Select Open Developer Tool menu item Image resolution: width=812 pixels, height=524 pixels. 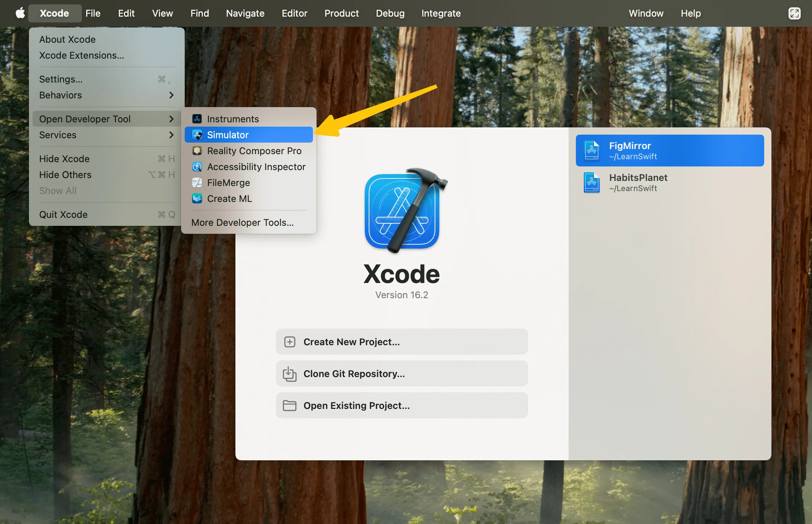[x=106, y=119]
